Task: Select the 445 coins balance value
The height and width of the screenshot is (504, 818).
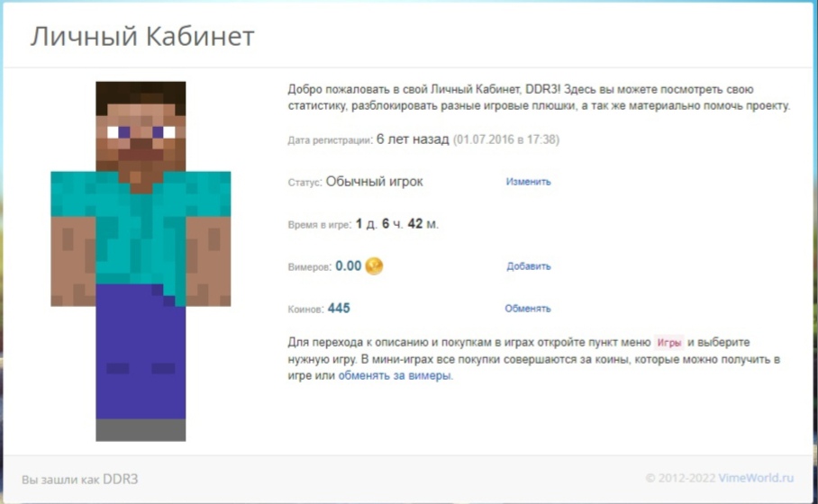Action: pyautogui.click(x=339, y=309)
